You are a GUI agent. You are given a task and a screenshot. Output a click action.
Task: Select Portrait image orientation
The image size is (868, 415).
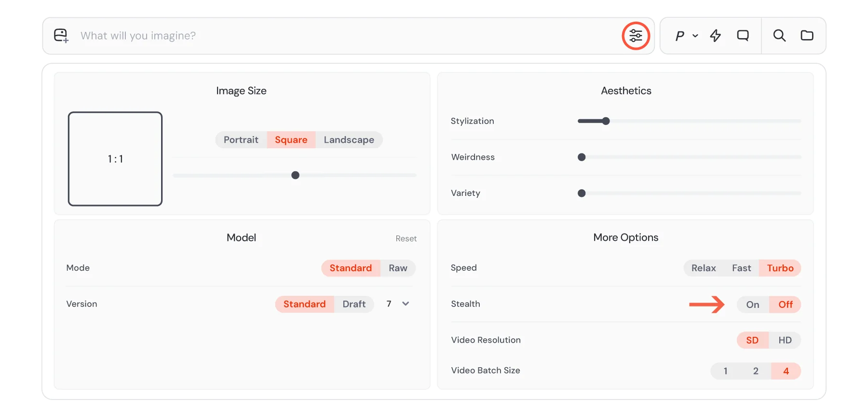click(x=241, y=140)
